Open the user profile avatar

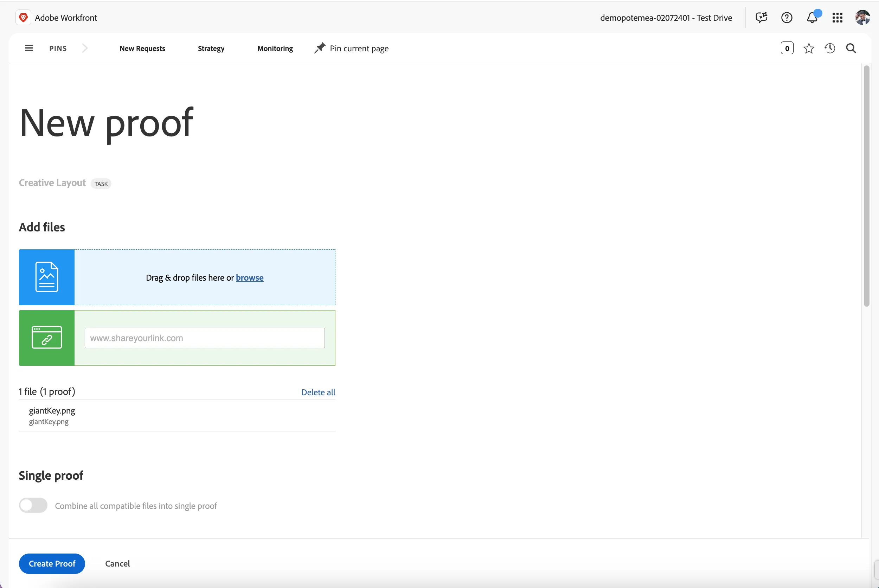(x=862, y=18)
